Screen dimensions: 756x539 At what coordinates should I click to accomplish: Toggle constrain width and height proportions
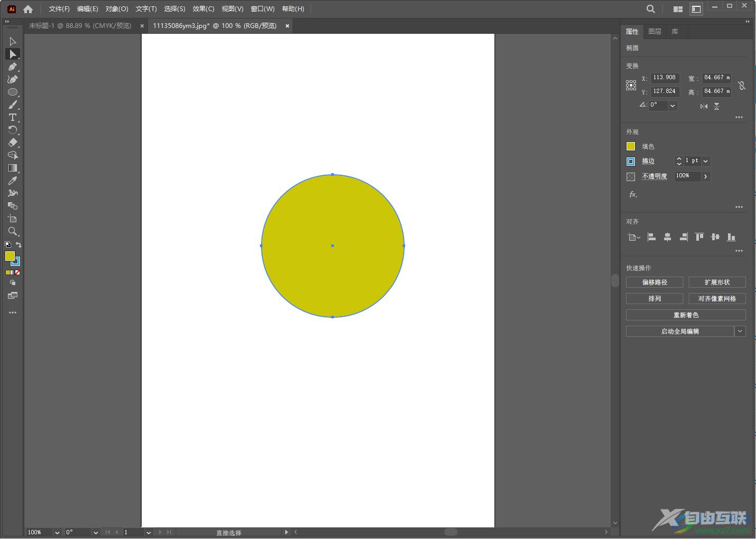click(742, 85)
